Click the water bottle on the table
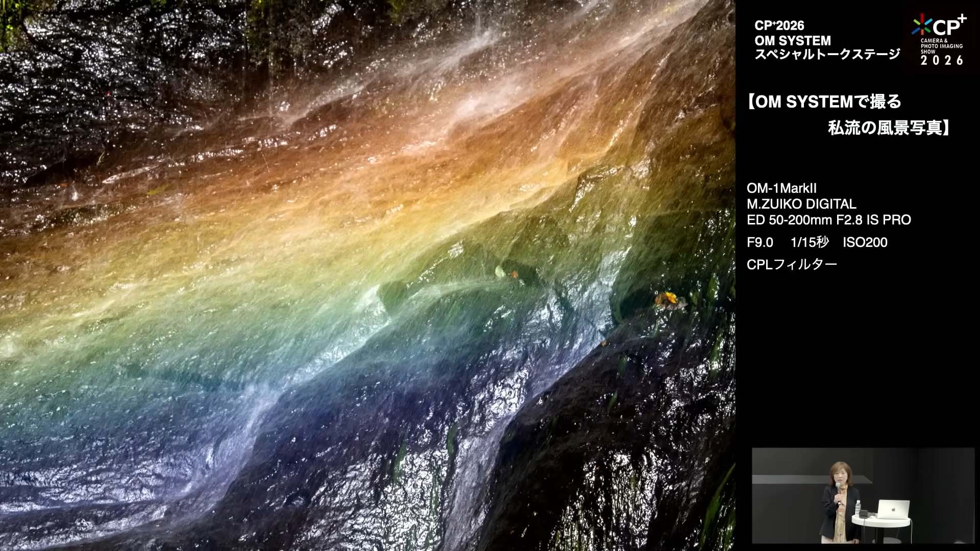 [x=858, y=510]
